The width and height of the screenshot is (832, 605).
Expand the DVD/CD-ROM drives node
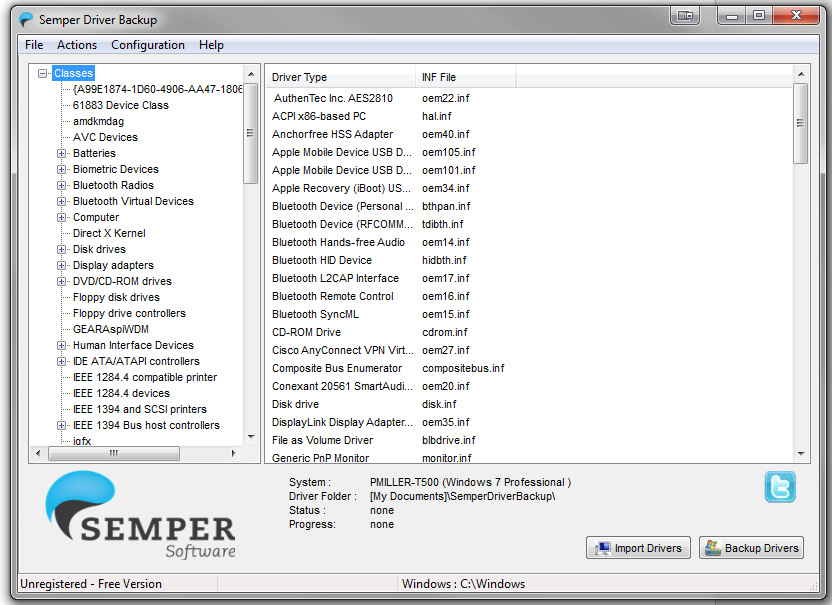(62, 281)
